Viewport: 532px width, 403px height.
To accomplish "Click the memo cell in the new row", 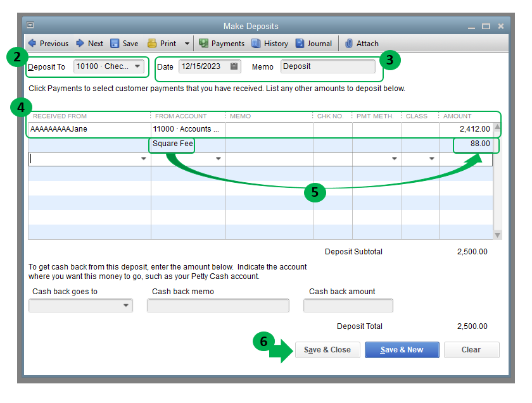I will click(x=269, y=159).
